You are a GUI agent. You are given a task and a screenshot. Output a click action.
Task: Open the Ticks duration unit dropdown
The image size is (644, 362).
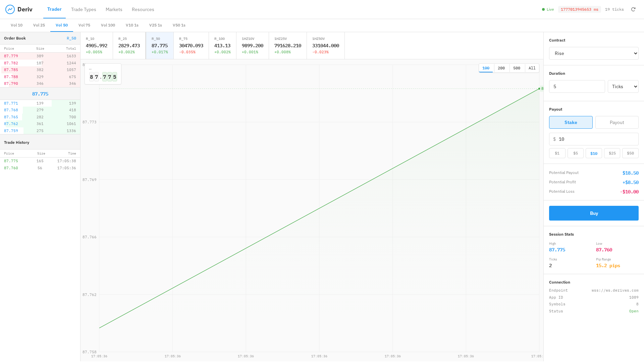tap(623, 86)
